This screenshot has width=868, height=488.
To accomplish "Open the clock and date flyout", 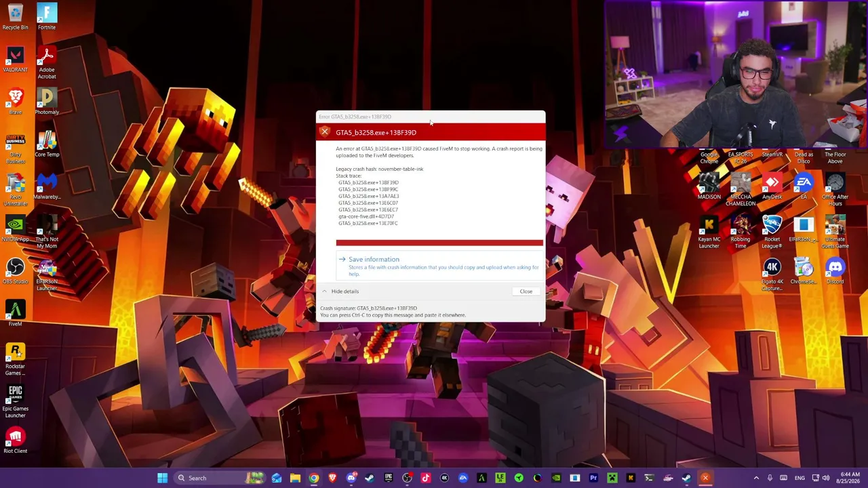I will (x=849, y=478).
